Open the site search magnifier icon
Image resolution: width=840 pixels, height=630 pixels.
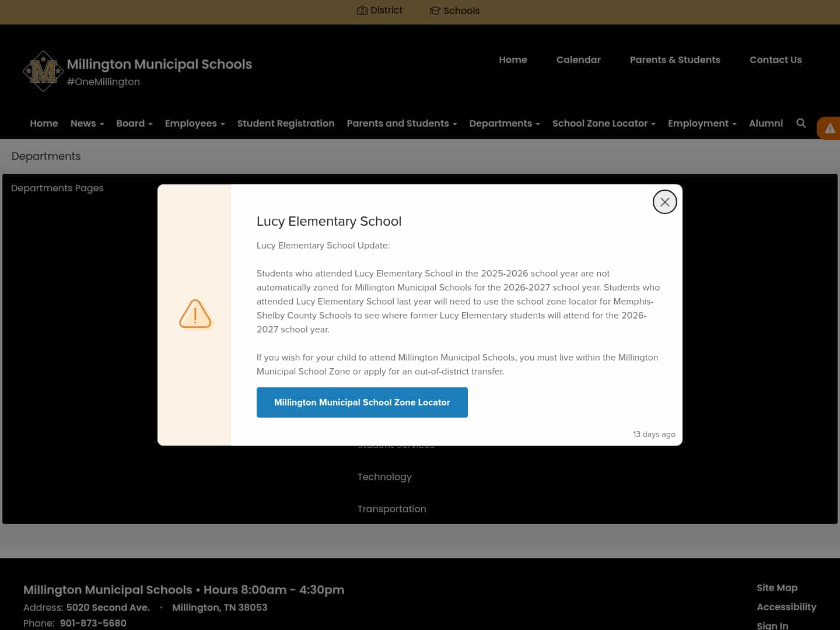[x=801, y=123]
